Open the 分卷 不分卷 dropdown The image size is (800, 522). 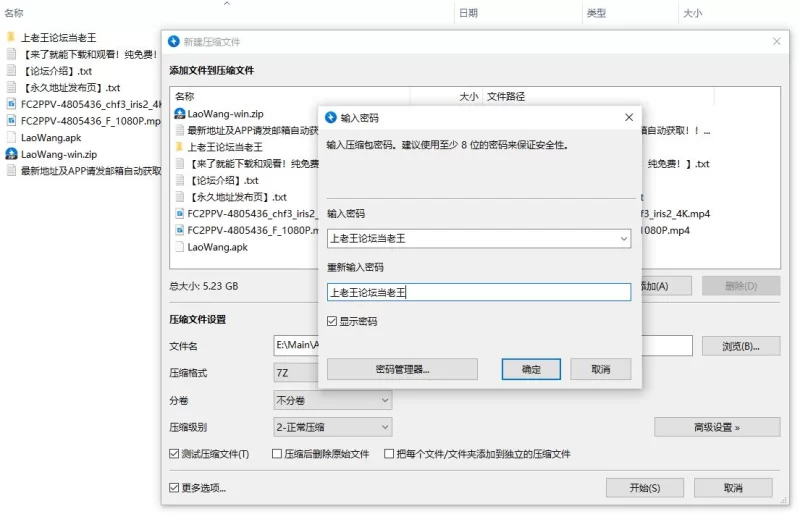tap(333, 400)
